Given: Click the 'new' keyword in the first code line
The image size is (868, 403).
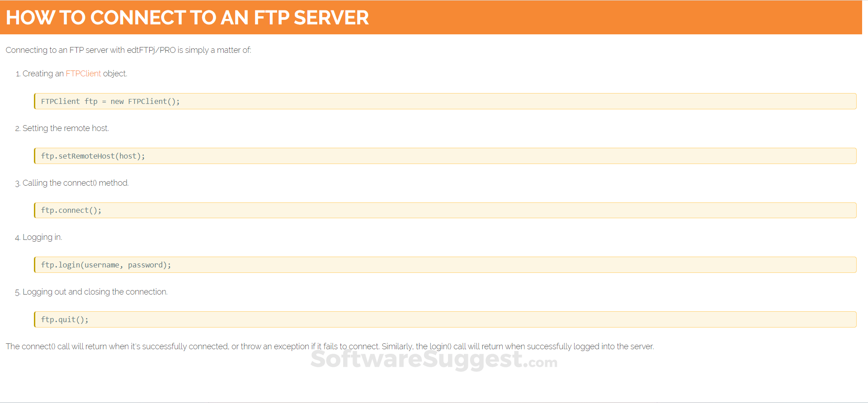Looking at the screenshot, I should pos(117,102).
